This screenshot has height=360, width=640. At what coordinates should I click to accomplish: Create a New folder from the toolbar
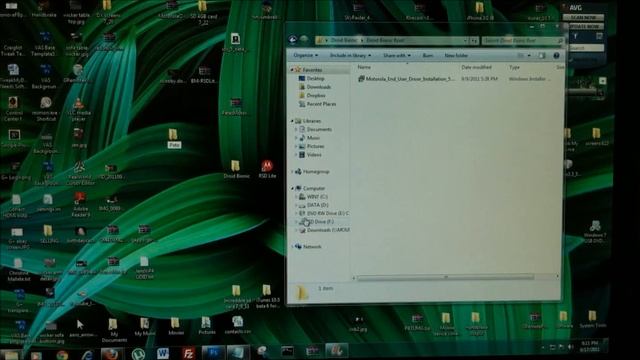(456, 55)
